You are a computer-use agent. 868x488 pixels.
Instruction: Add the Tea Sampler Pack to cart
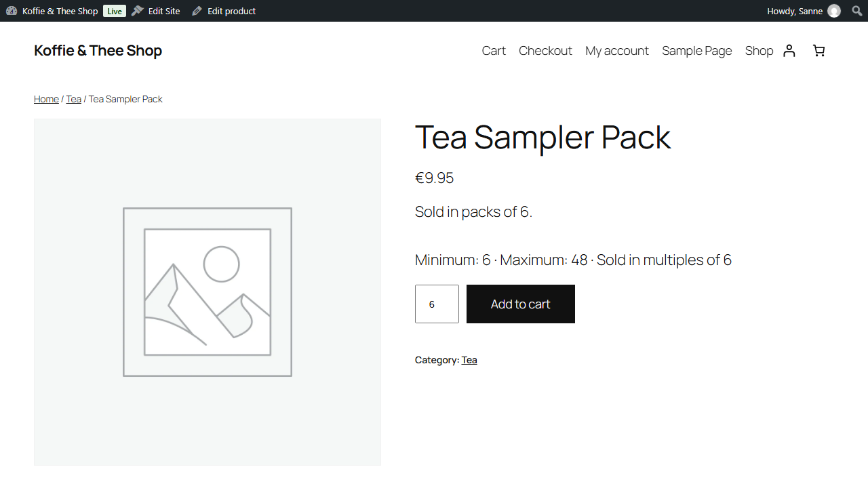point(521,304)
